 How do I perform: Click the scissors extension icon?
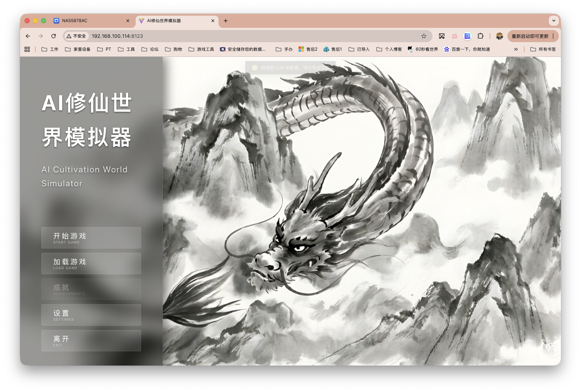click(442, 36)
